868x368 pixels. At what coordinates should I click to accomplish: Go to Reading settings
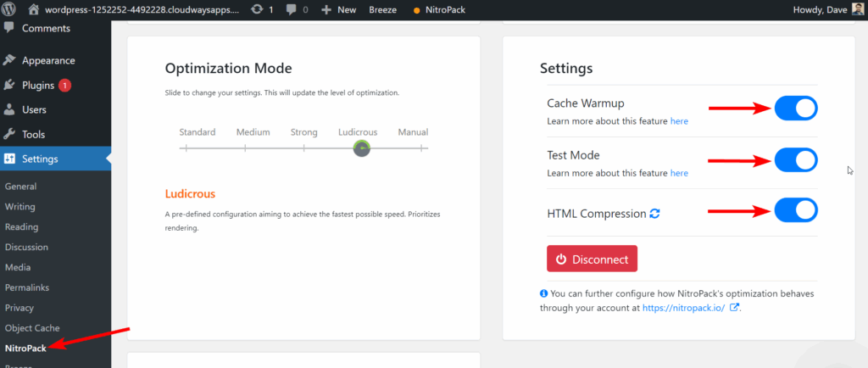click(21, 227)
